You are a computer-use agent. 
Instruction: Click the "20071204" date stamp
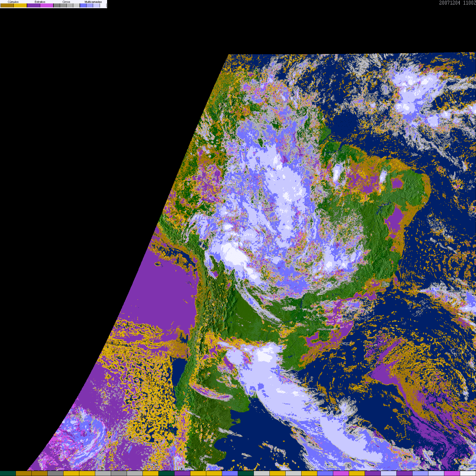[x=450, y=3]
